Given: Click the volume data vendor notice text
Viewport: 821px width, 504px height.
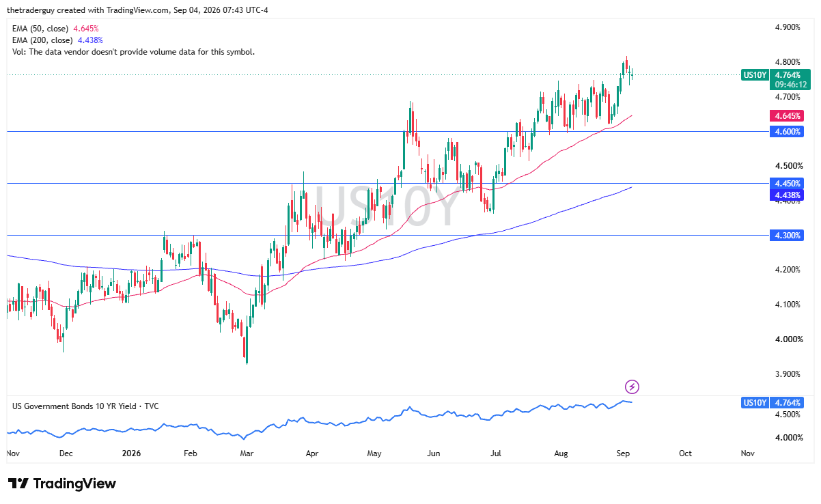Looking at the screenshot, I should (133, 52).
